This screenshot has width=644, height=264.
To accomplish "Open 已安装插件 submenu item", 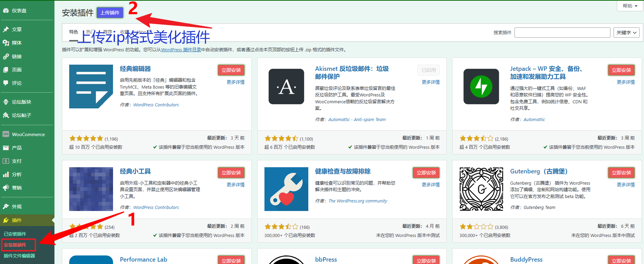I will click(15, 234).
